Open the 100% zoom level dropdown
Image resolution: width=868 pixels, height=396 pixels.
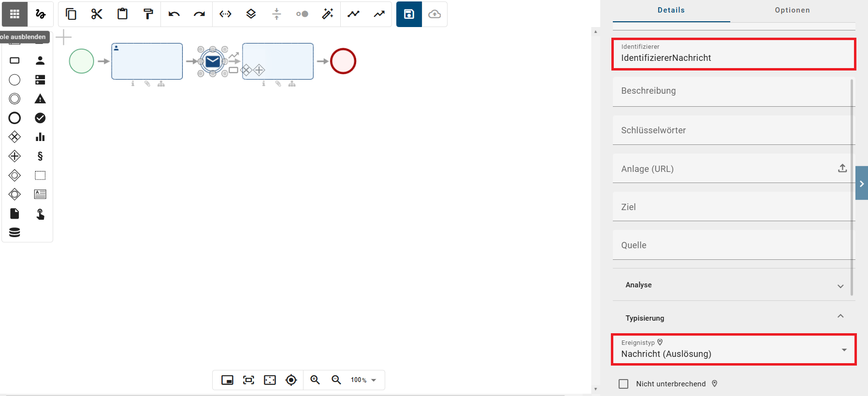pos(363,380)
